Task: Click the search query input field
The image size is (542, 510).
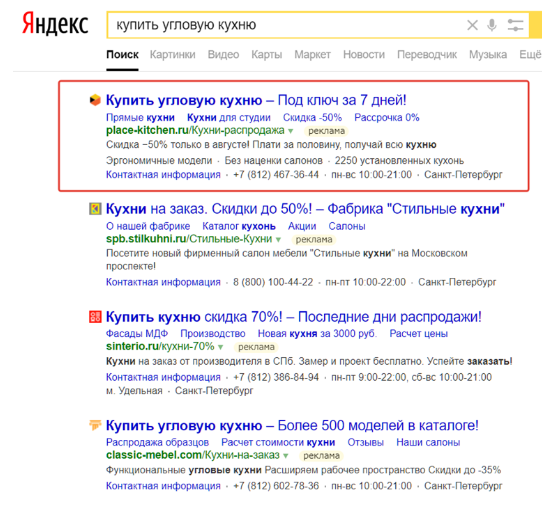Action: tap(287, 25)
